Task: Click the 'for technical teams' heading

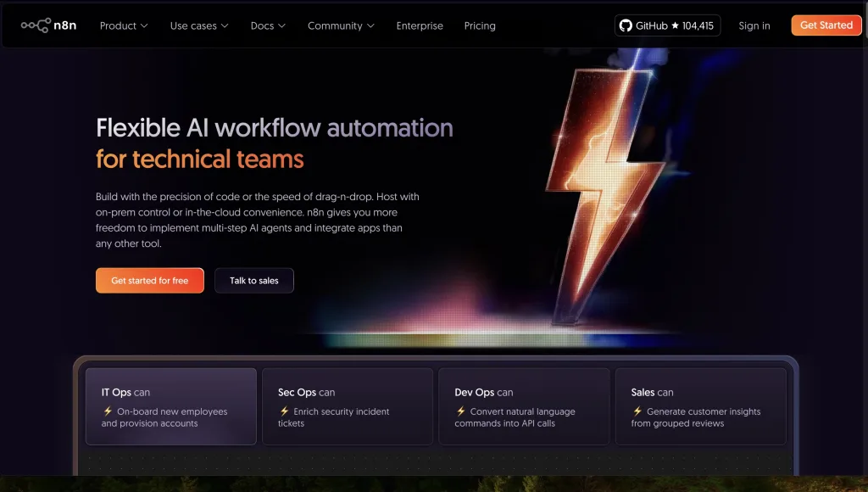Action: tap(200, 159)
